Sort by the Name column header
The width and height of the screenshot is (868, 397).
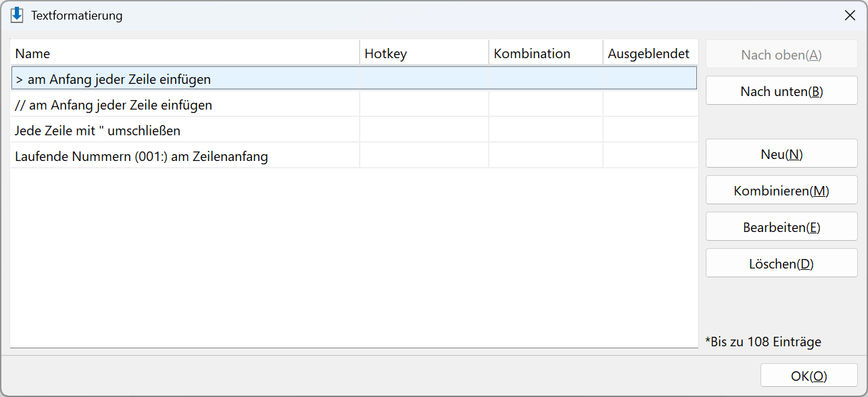click(x=185, y=53)
